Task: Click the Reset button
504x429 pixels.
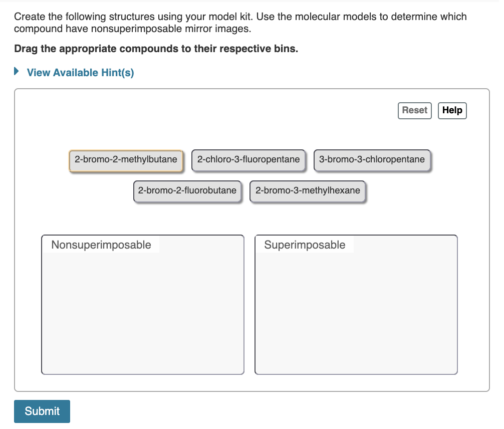Action: coord(414,110)
